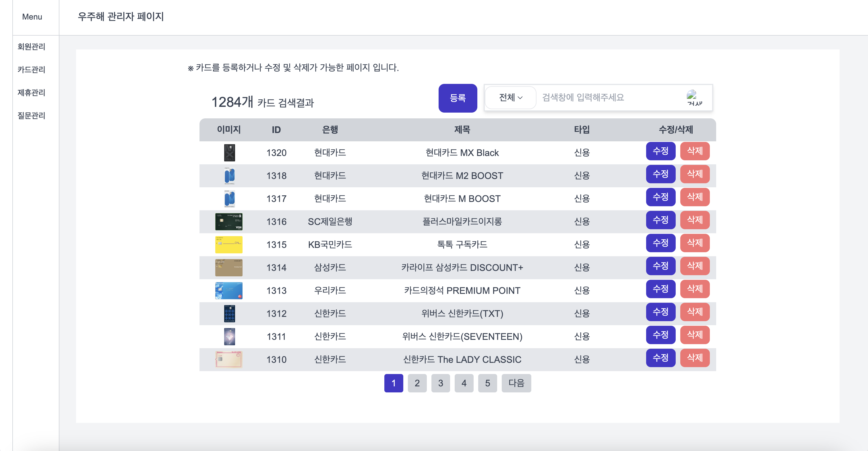The image size is (868, 451).
Task: Click the KB국민카드 bank cell
Action: pyautogui.click(x=330, y=244)
